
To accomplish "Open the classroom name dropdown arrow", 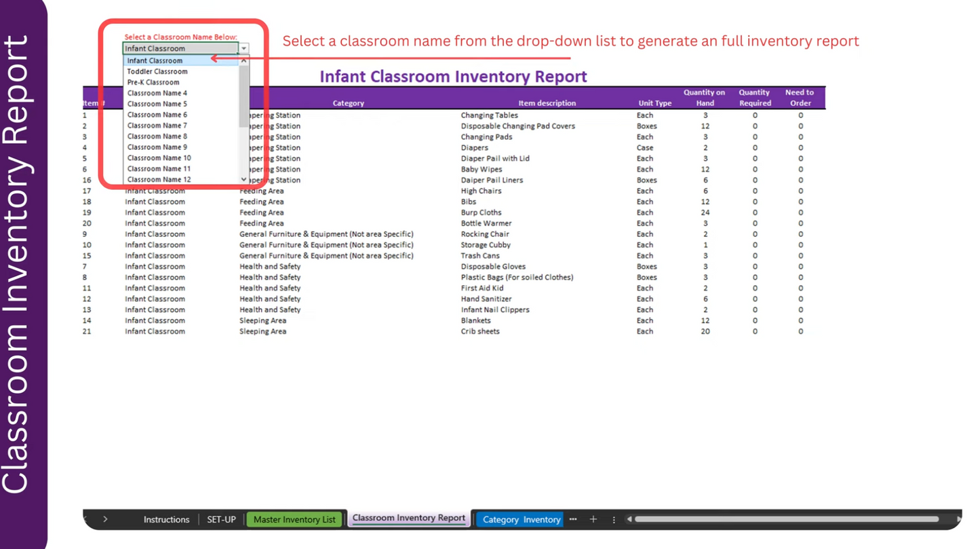I will point(243,48).
